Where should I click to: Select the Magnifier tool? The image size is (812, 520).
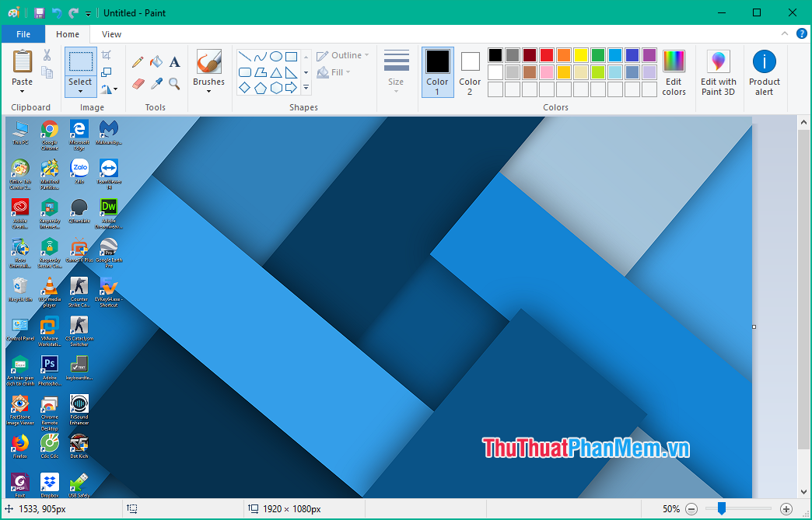tap(174, 82)
